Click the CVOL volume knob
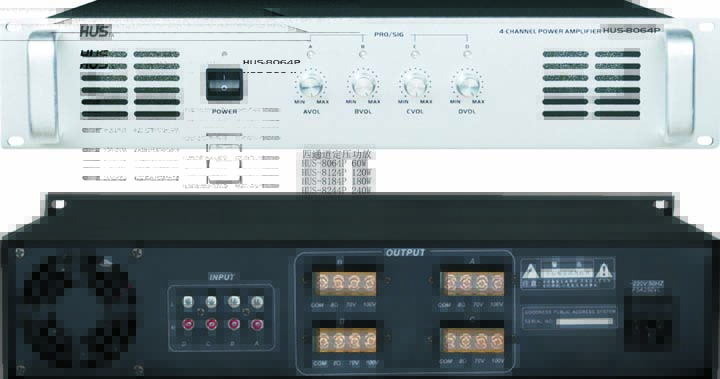The image size is (720, 379). (415, 85)
